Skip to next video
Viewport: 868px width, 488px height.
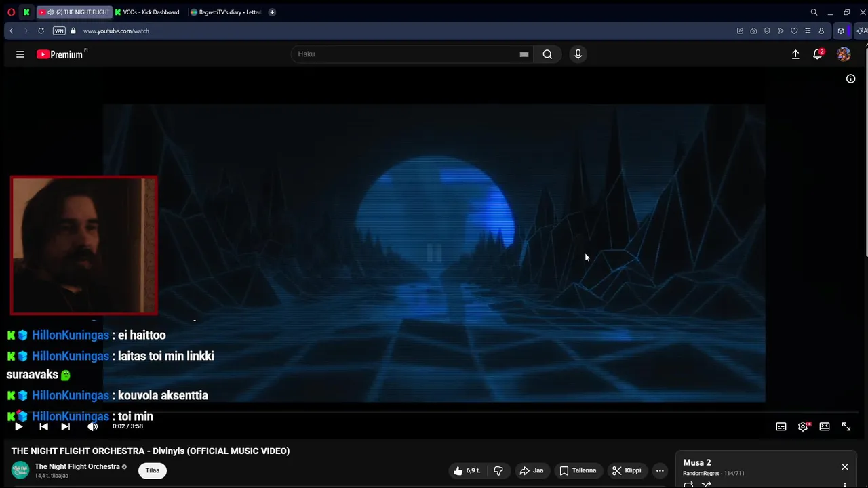coord(65,426)
